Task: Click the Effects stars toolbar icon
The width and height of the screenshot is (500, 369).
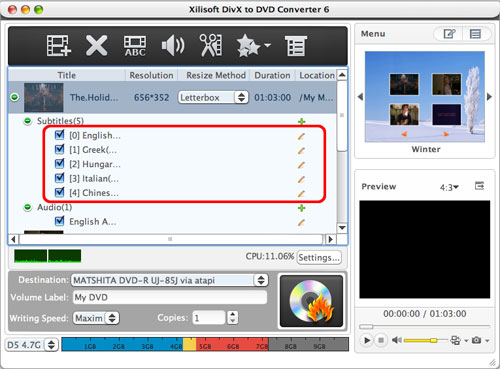Action: pyautogui.click(x=248, y=46)
